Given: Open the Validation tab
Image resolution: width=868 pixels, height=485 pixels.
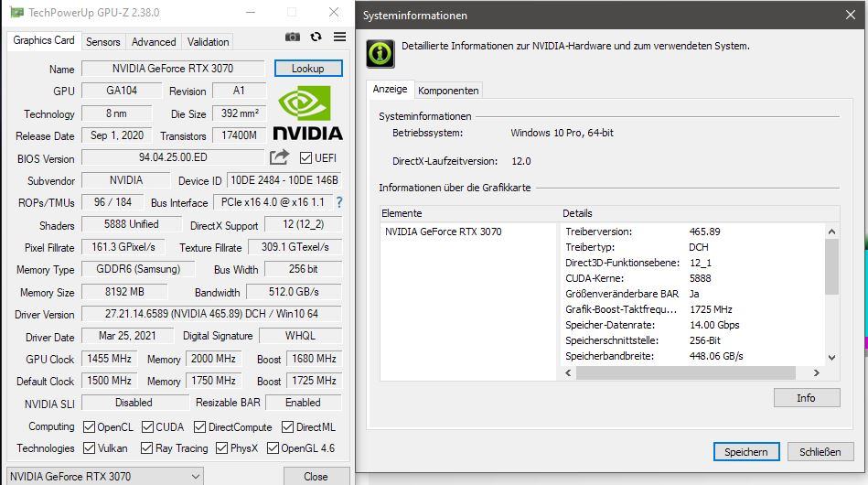Looking at the screenshot, I should pos(208,42).
